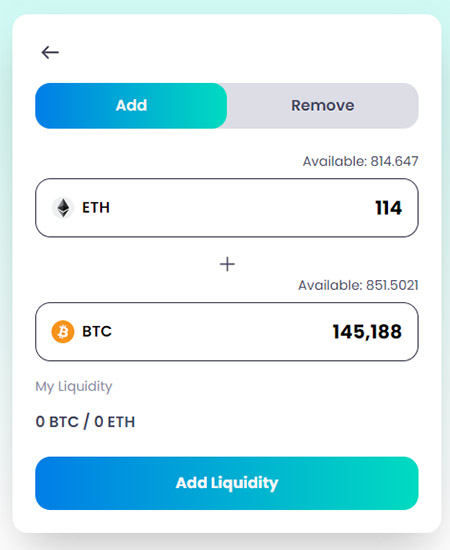The height and width of the screenshot is (550, 450).
Task: Focus the BTC input box
Action: click(x=227, y=331)
